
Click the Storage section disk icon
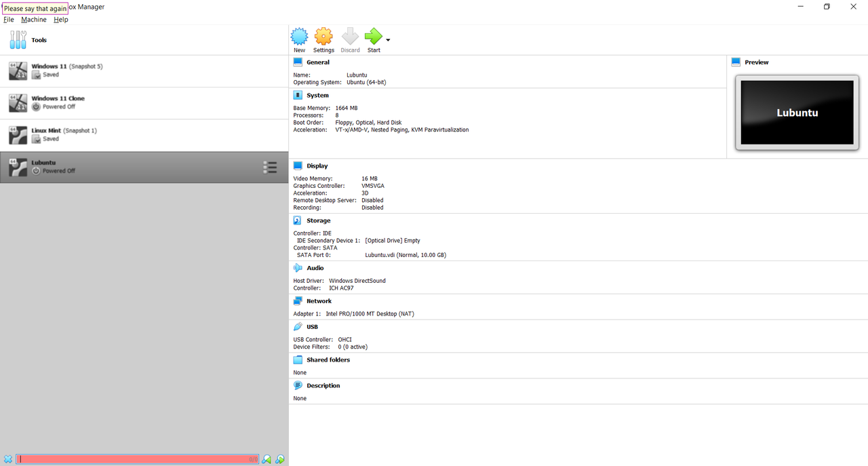pyautogui.click(x=298, y=220)
